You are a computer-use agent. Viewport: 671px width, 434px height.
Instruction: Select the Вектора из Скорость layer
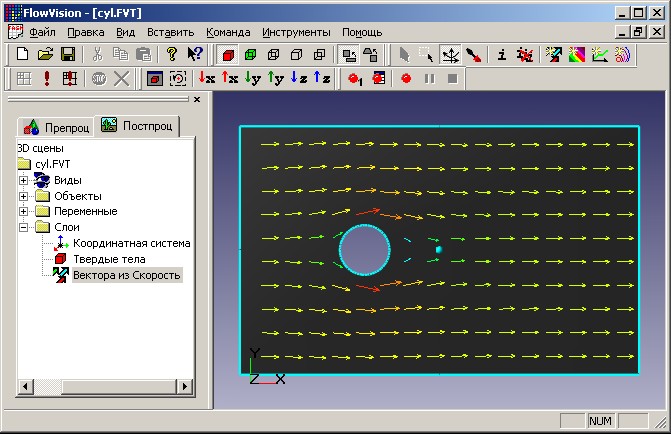[126, 275]
